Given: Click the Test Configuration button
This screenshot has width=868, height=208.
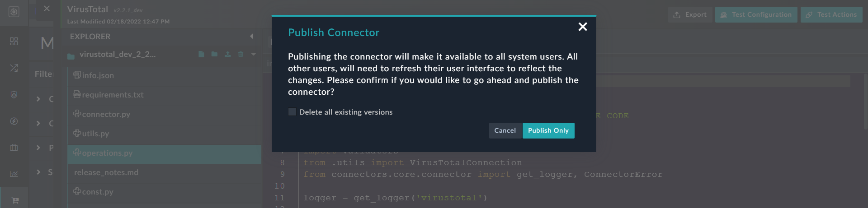Looking at the screenshot, I should (x=756, y=15).
